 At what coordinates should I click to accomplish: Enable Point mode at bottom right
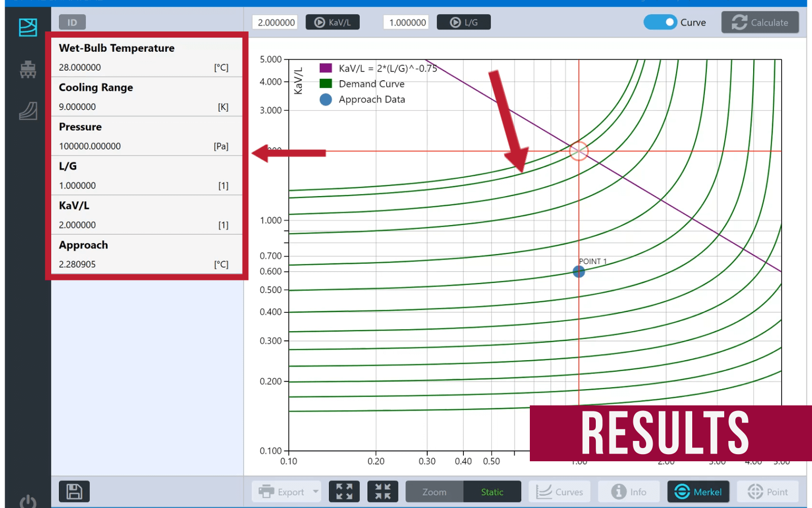click(x=768, y=491)
